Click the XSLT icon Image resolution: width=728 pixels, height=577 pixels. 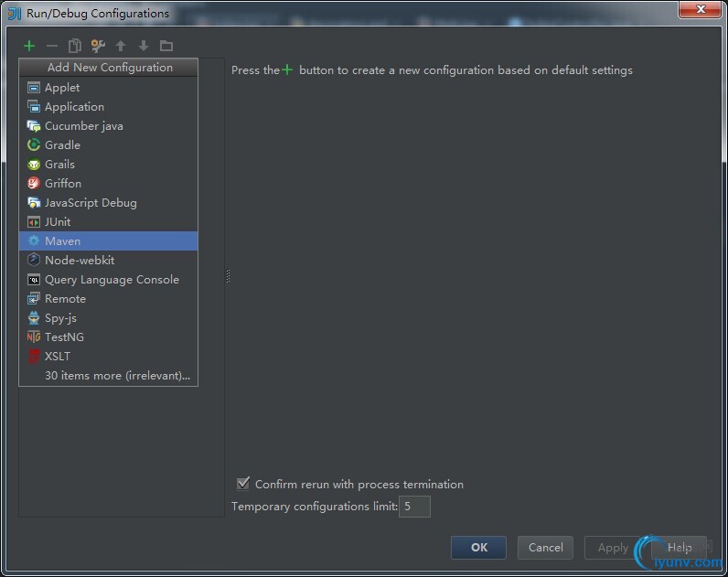point(34,356)
